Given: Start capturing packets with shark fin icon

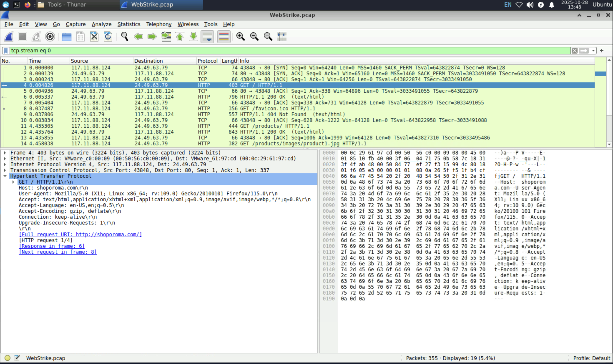Looking at the screenshot, I should point(9,37).
